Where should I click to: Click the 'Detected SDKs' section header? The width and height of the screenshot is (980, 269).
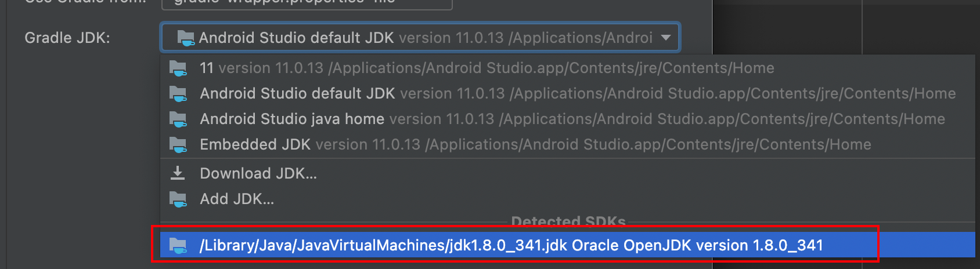tap(568, 222)
